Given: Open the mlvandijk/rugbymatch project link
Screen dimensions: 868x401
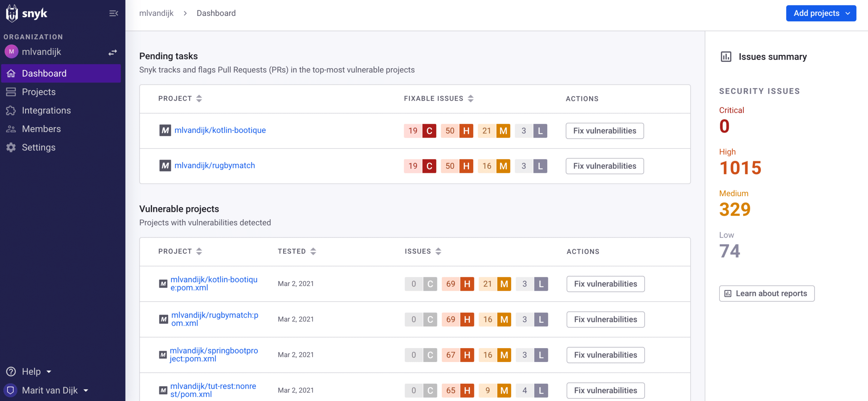Looking at the screenshot, I should click(x=215, y=165).
